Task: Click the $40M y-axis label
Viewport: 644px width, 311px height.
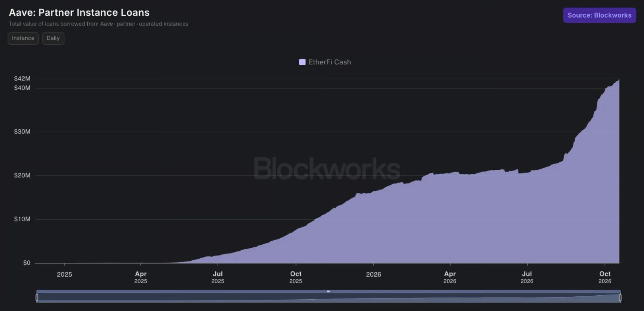Action: (x=22, y=88)
